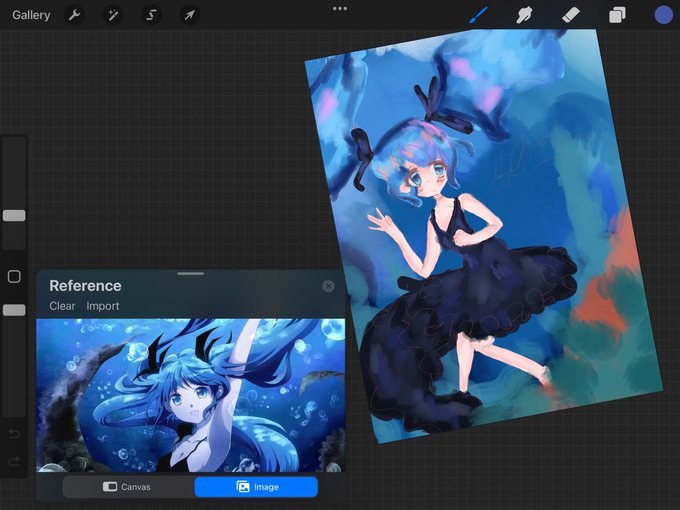The width and height of the screenshot is (680, 510).
Task: Switch Reference panel to Canvas
Action: pyautogui.click(x=129, y=487)
